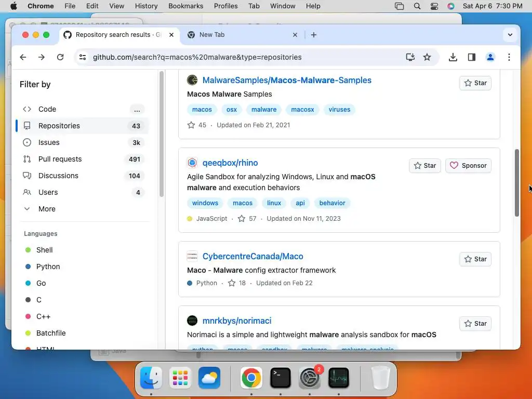Open the Chrome profile avatar
The height and width of the screenshot is (399, 532).
click(490, 57)
